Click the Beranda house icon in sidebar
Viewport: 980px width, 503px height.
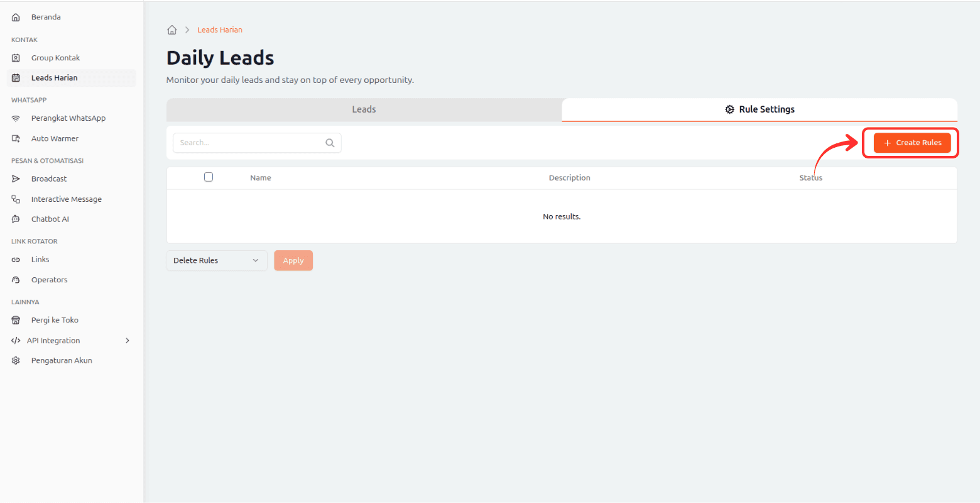pyautogui.click(x=16, y=18)
